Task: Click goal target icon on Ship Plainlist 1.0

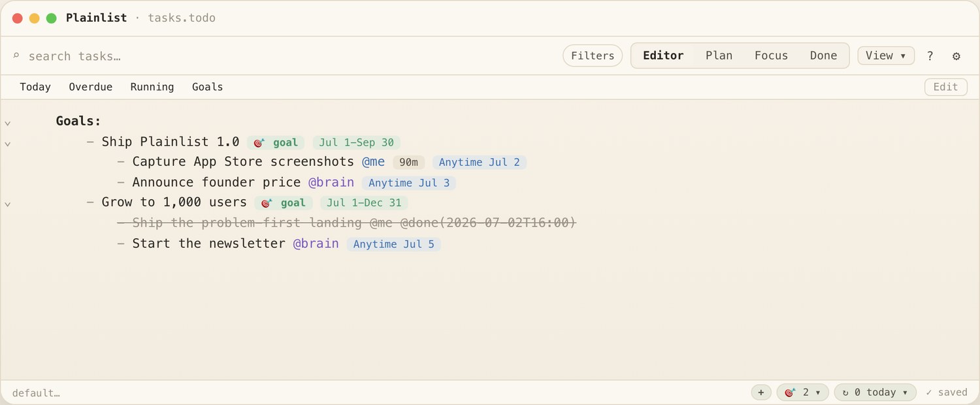Action: pos(259,142)
